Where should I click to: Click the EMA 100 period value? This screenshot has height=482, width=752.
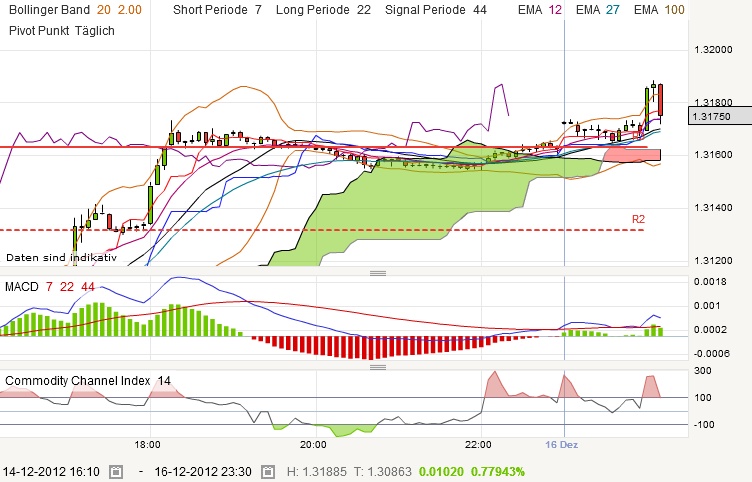[x=674, y=10]
